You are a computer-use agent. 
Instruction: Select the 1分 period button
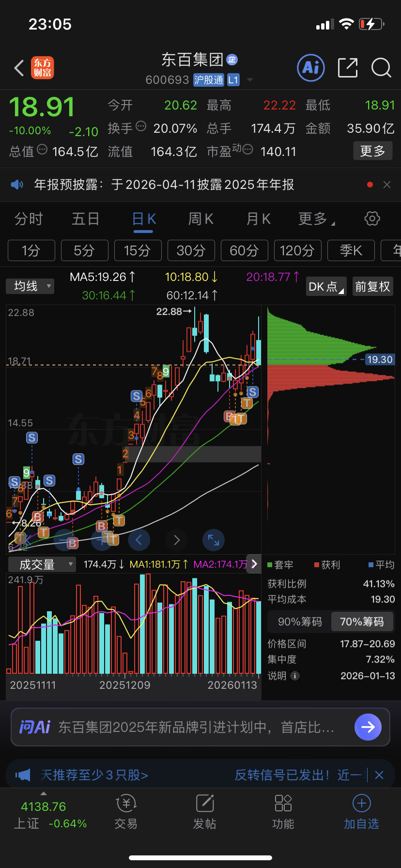pos(31,250)
